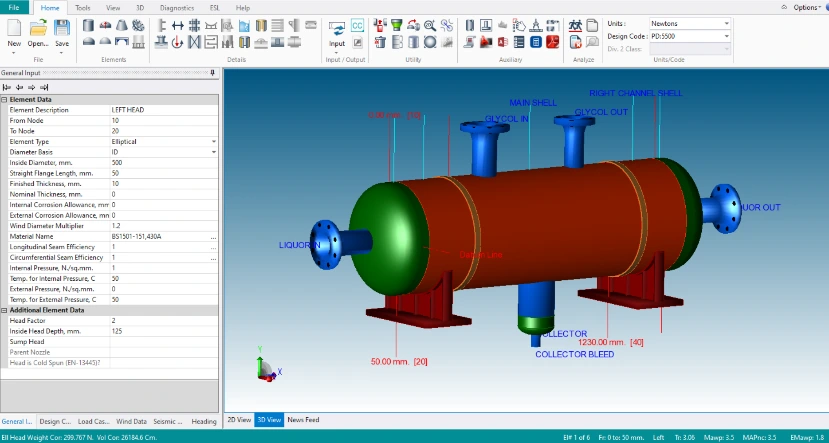Open the Diagnostics ribbon tab
This screenshot has width=829, height=443.
tap(176, 7)
